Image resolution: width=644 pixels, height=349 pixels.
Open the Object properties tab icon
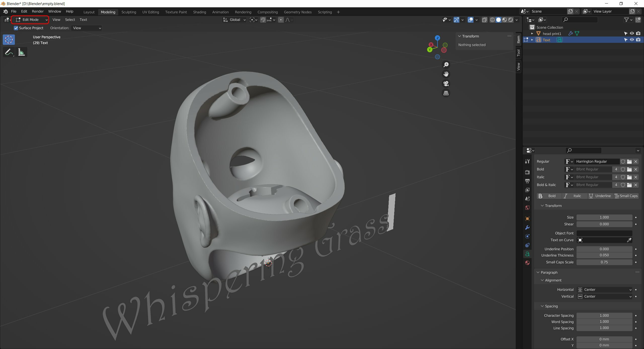527,219
